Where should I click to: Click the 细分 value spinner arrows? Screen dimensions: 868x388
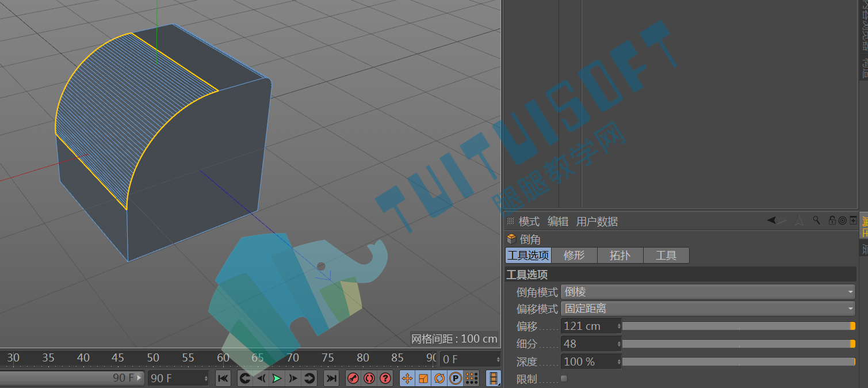619,344
